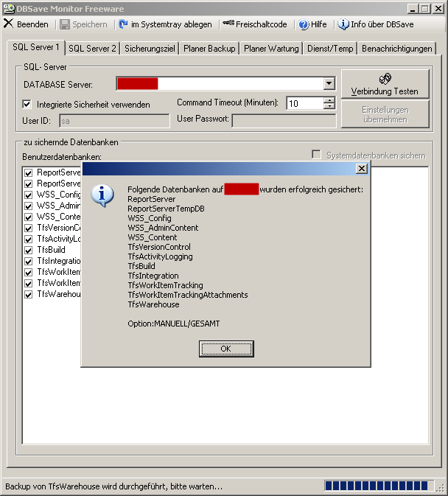Toggle Integrierte Sicherheit verwenden checkbox
Image resolution: width=448 pixels, height=496 pixels.
click(x=27, y=104)
